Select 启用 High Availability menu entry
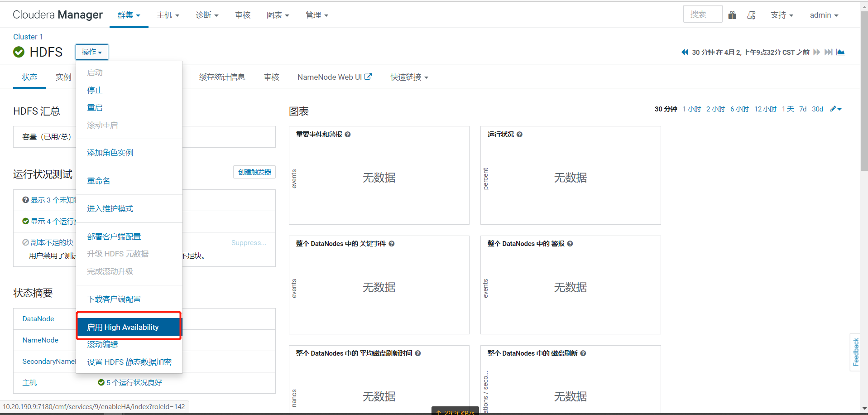Image resolution: width=868 pixels, height=415 pixels. (129, 327)
